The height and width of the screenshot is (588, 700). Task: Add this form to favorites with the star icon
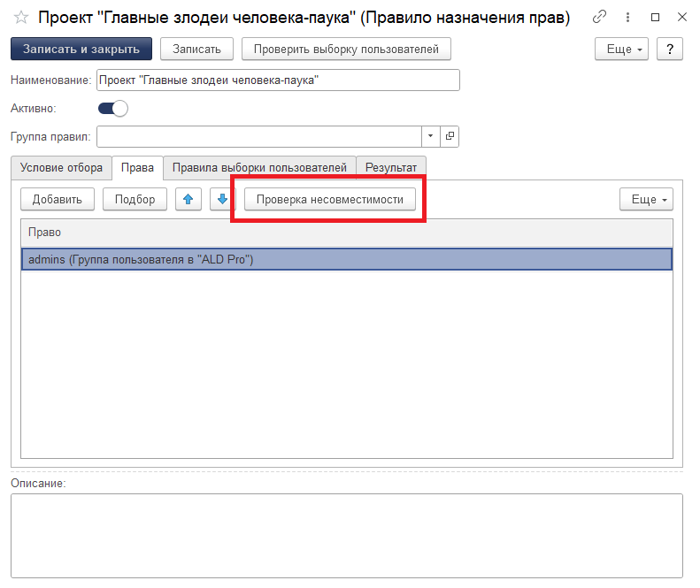(x=21, y=18)
